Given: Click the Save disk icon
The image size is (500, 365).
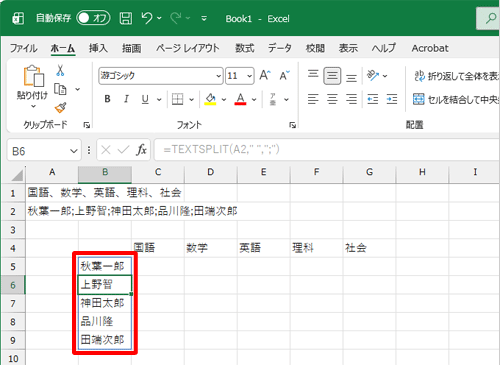Looking at the screenshot, I should (126, 18).
